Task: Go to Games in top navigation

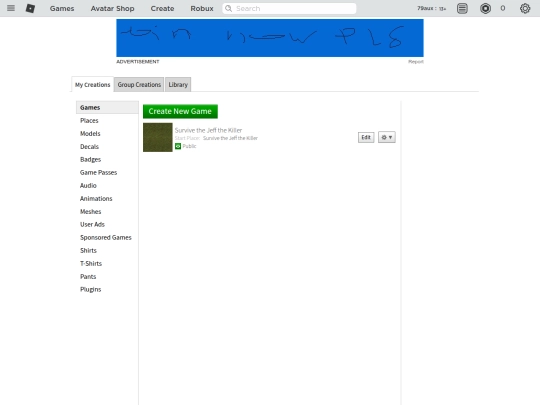Action: pyautogui.click(x=62, y=8)
